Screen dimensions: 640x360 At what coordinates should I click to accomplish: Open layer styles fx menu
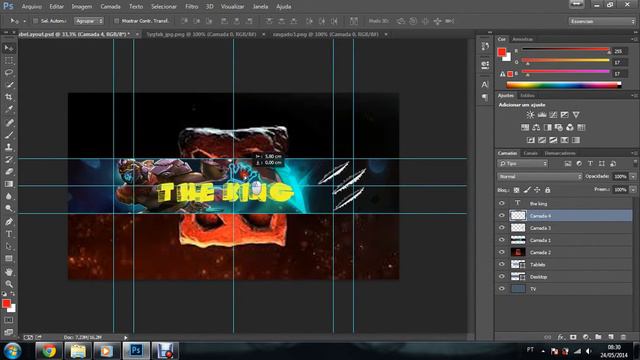coord(561,337)
